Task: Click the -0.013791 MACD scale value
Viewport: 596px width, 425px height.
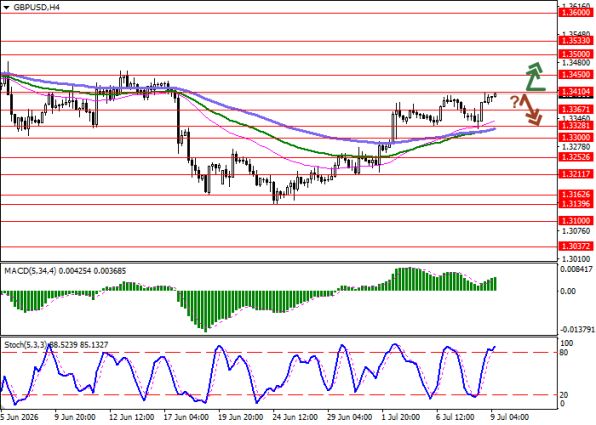Action: click(577, 329)
